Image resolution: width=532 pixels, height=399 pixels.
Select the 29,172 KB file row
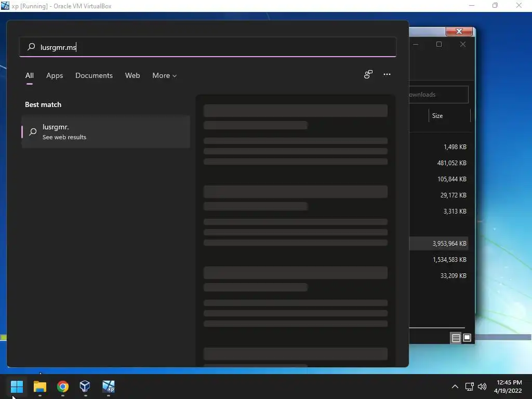(x=438, y=195)
